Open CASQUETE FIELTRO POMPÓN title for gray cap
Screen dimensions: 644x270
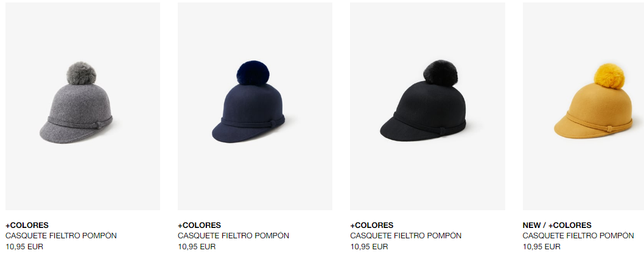click(x=61, y=236)
